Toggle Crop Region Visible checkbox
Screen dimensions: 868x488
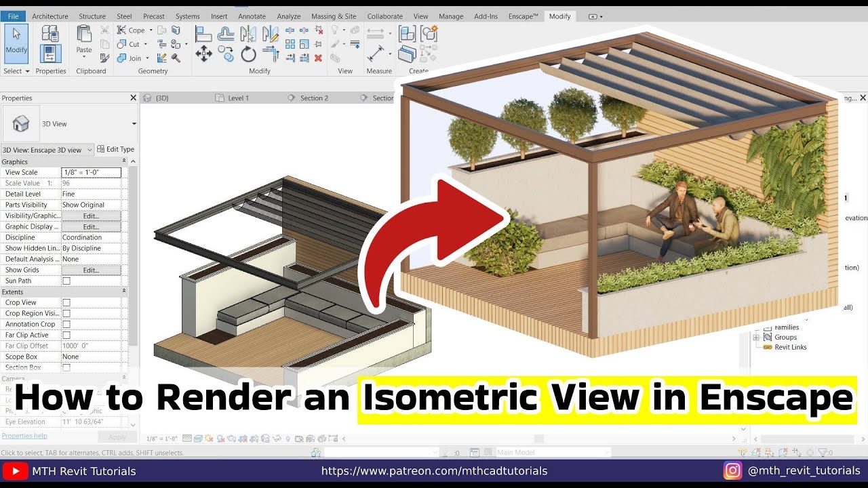66,313
